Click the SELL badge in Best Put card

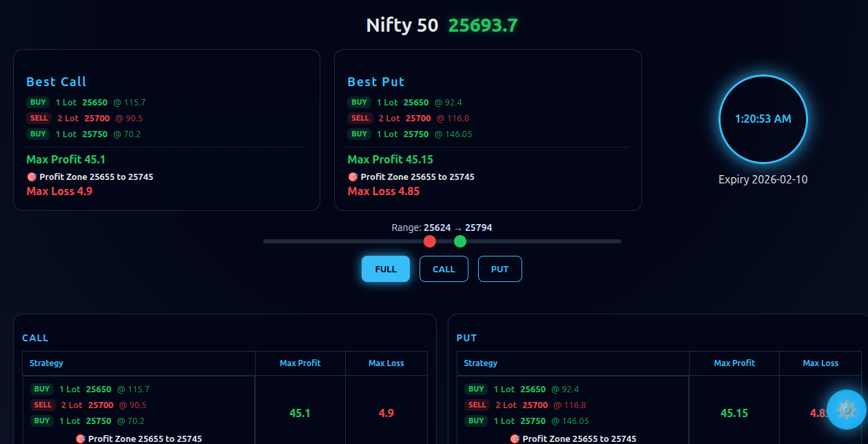(360, 118)
